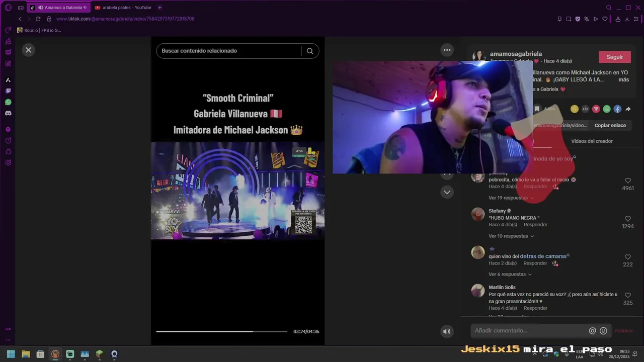Switch to Videos del creador tab
This screenshot has height=362, width=644.
592,141
